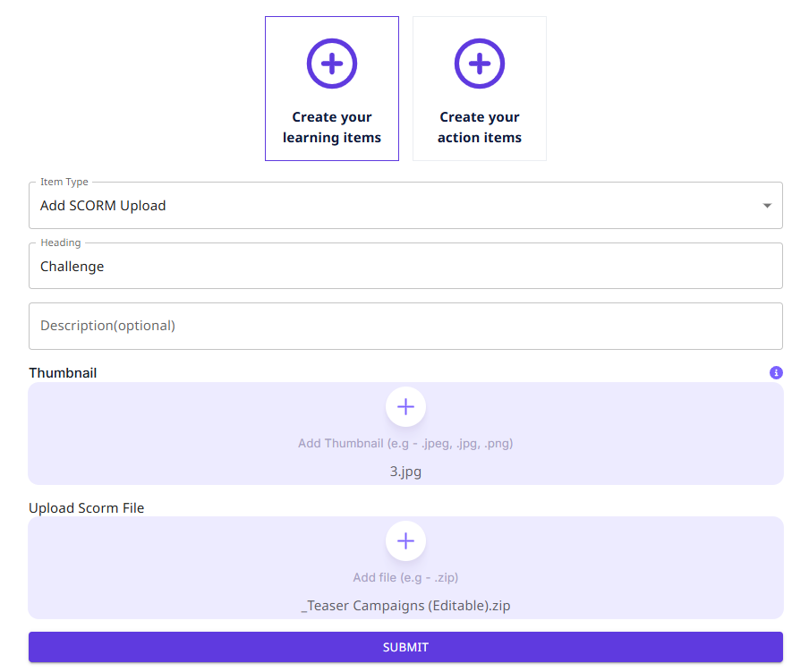Click the uploaded file name 3.jpg
This screenshot has width=809, height=672.
point(405,471)
